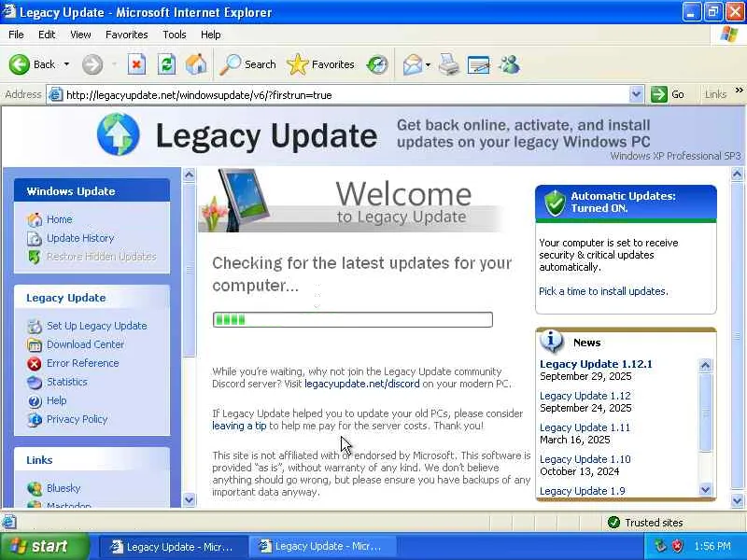
Task: Click the sidebar scrollbar up arrow
Action: 189,175
